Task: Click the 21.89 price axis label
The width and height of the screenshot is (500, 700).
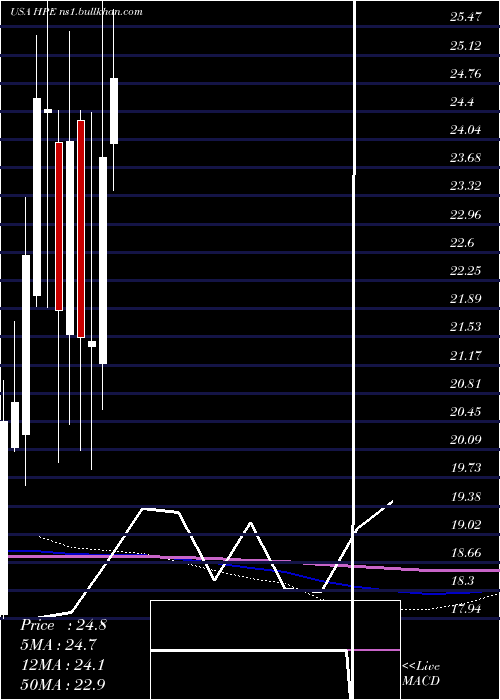Action: click(x=466, y=299)
